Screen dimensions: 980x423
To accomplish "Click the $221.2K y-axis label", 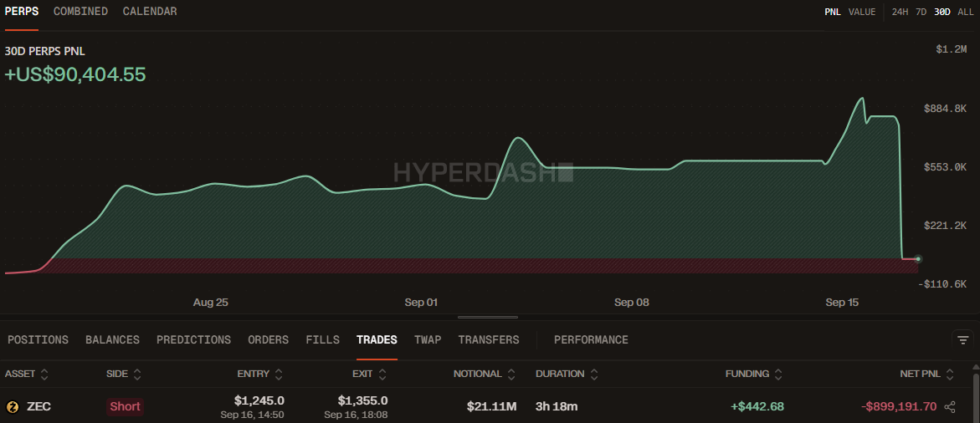I will 945,225.
